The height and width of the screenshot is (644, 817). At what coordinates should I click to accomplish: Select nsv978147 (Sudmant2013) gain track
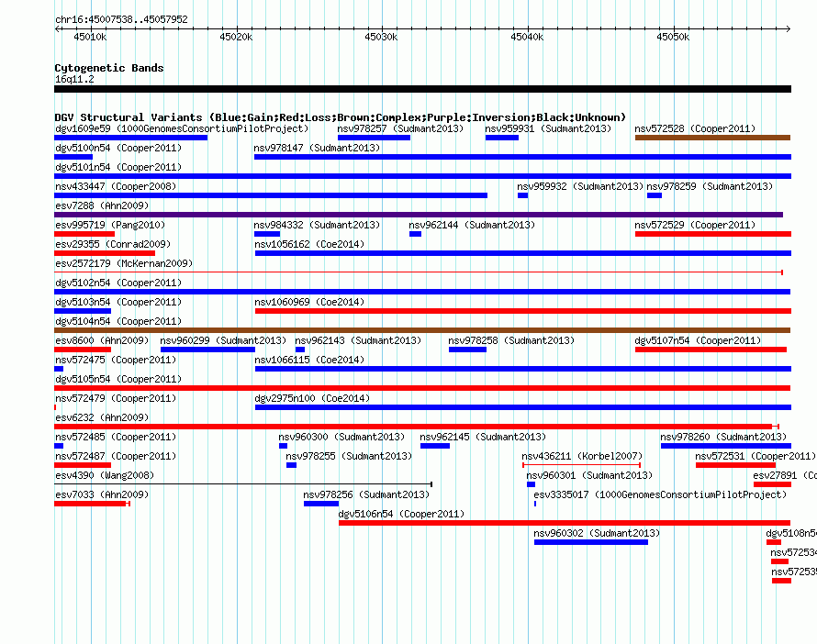[522, 157]
